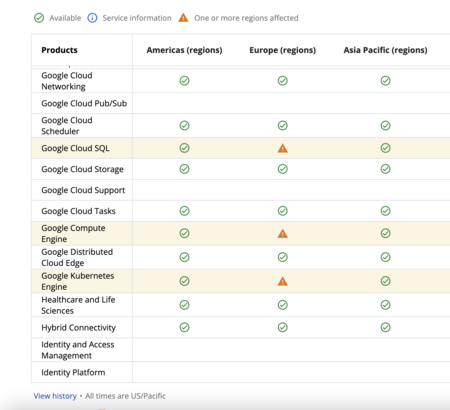The image size is (450, 410).
Task: Click the 'Service information' legend label
Action: [137, 18]
